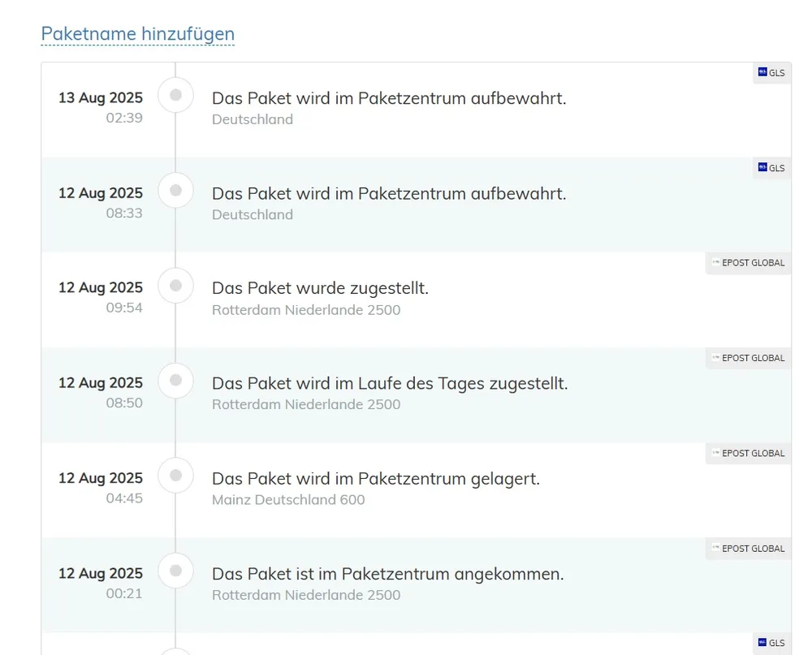This screenshot has width=812, height=655.
Task: Click the time '08:50'
Action: tap(124, 403)
